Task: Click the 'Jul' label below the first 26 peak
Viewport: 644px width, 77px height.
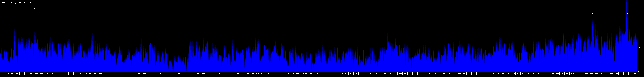Action: 32,73
